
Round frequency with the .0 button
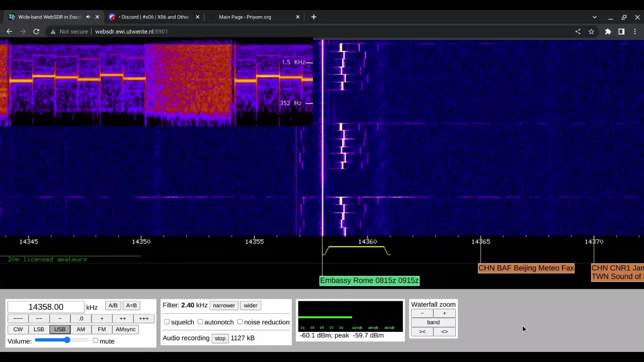point(80,318)
